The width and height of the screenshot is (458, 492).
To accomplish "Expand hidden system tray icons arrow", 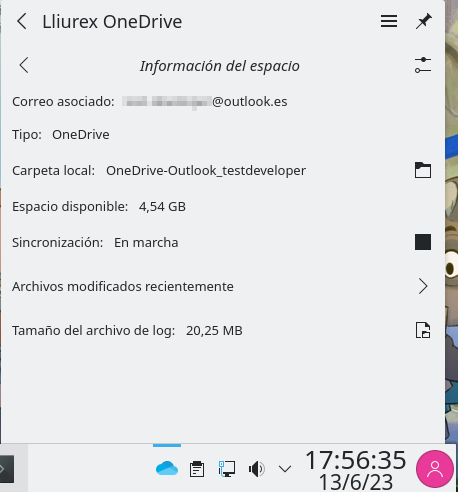I will (x=285, y=469).
